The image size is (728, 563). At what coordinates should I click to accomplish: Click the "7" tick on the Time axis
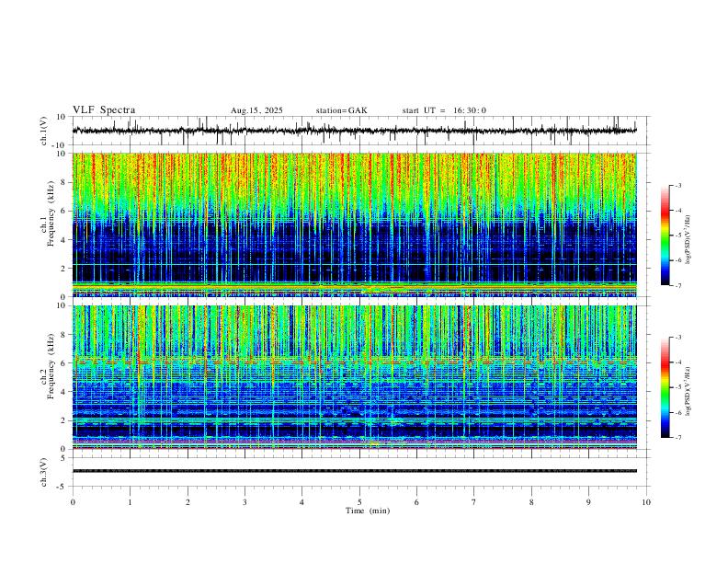pyautogui.click(x=474, y=502)
